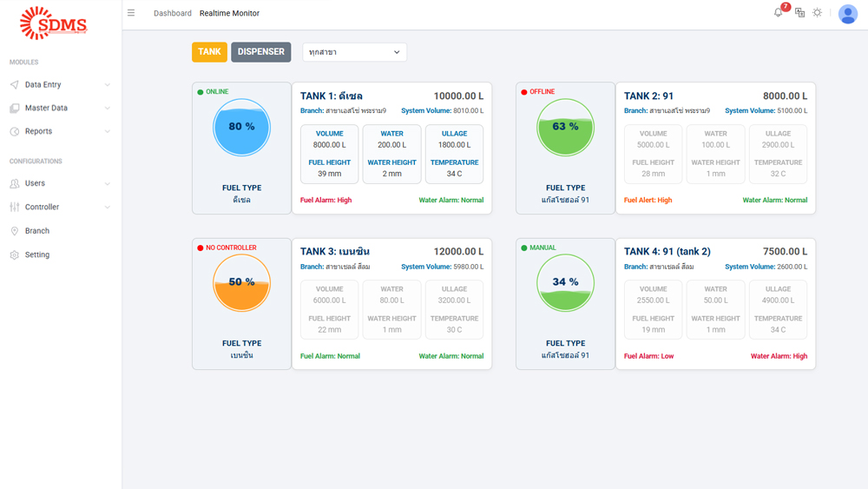Image resolution: width=868 pixels, height=489 pixels.
Task: Open Branch from the sidebar
Action: [x=37, y=231]
